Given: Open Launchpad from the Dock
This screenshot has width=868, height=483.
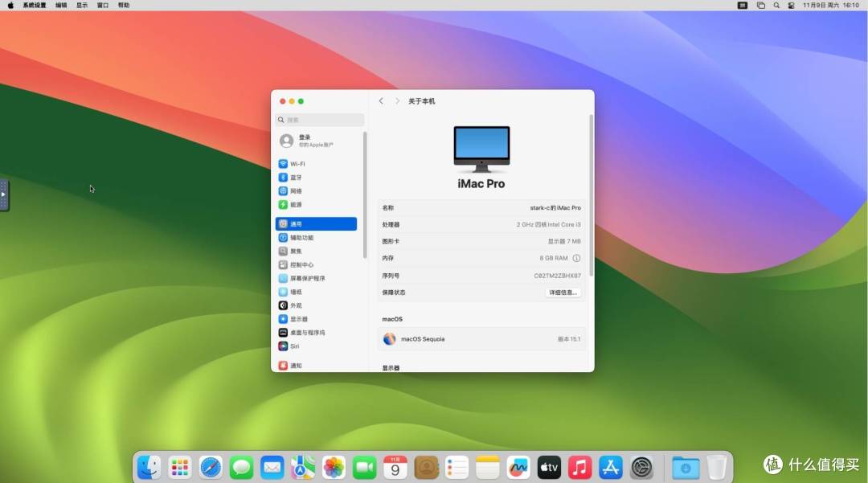Looking at the screenshot, I should [179, 466].
